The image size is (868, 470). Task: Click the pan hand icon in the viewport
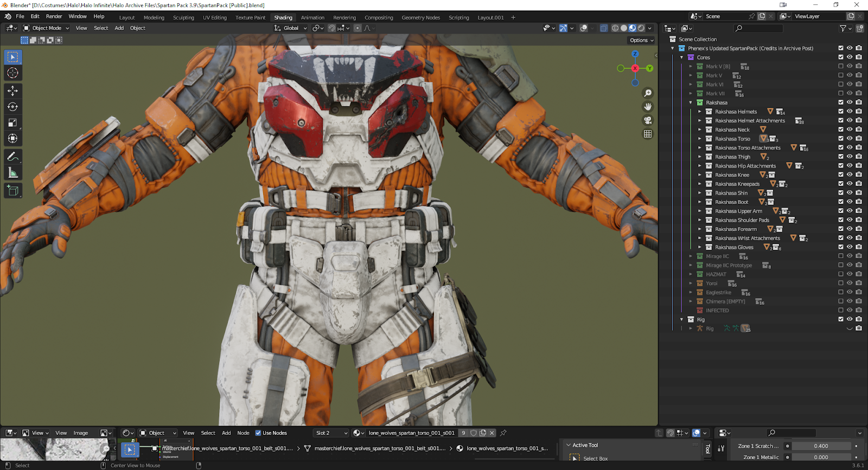pos(648,107)
